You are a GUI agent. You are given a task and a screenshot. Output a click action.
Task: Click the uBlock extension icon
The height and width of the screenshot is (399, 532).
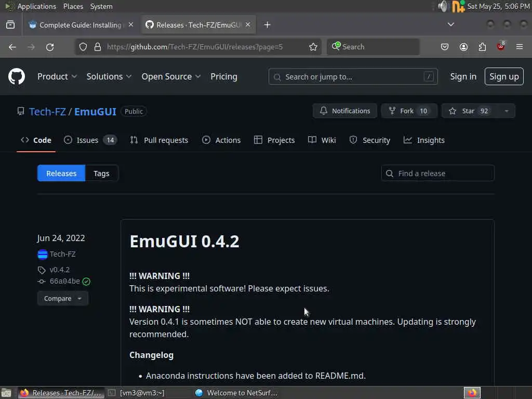(x=501, y=46)
